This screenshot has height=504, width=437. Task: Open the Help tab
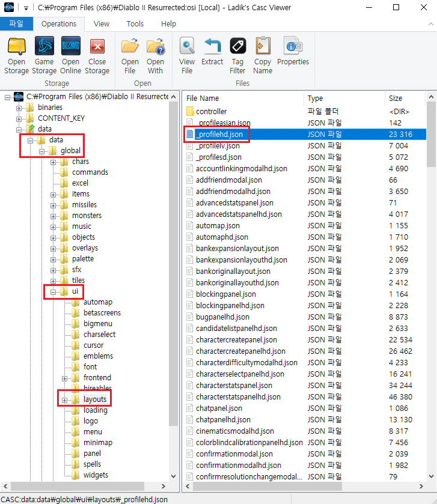pyautogui.click(x=168, y=24)
